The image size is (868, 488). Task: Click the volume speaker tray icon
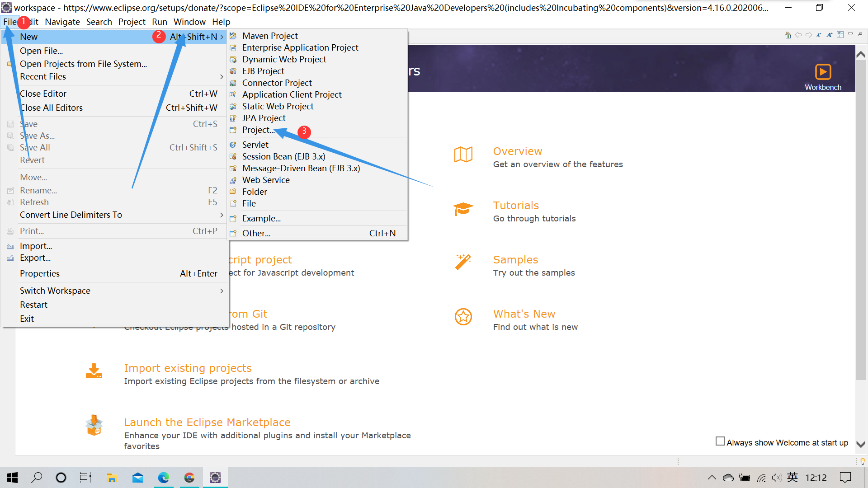(777, 478)
